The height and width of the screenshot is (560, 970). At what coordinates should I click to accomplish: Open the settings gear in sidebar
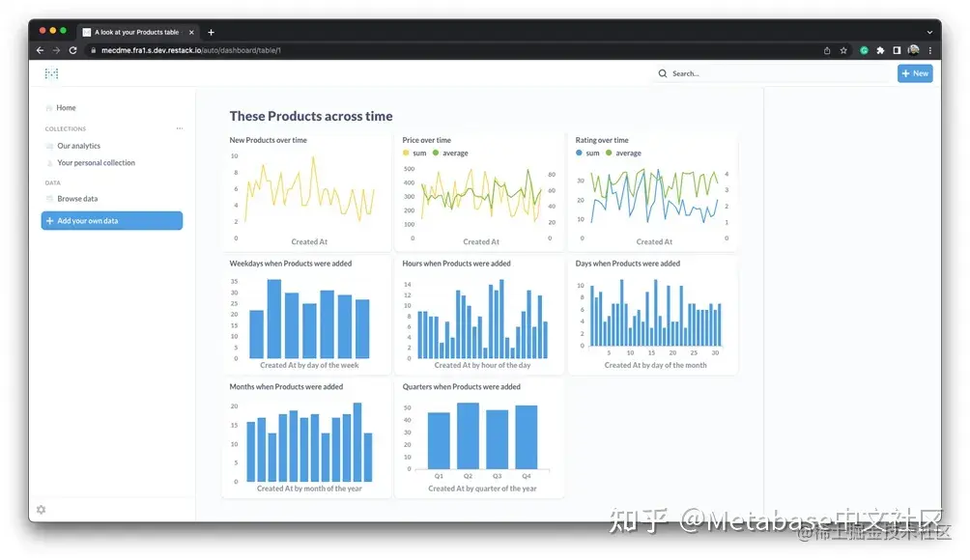coord(41,510)
